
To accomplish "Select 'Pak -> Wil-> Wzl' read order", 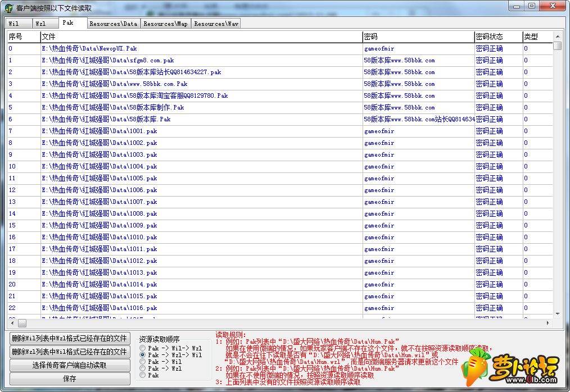I will (143, 348).
